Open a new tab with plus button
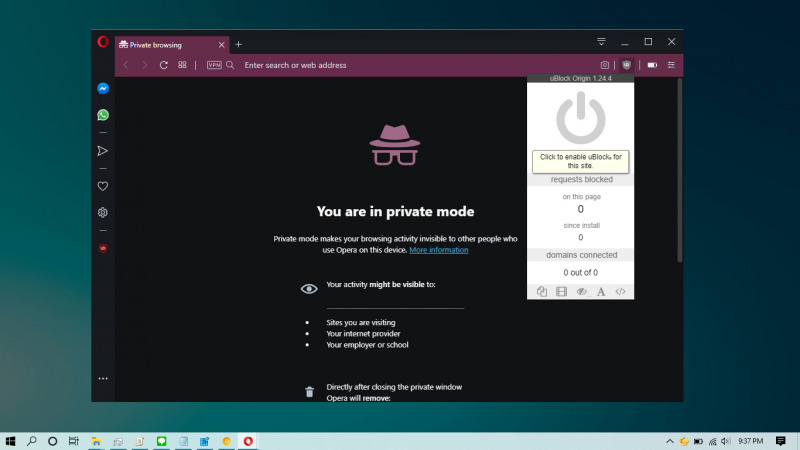 point(238,45)
